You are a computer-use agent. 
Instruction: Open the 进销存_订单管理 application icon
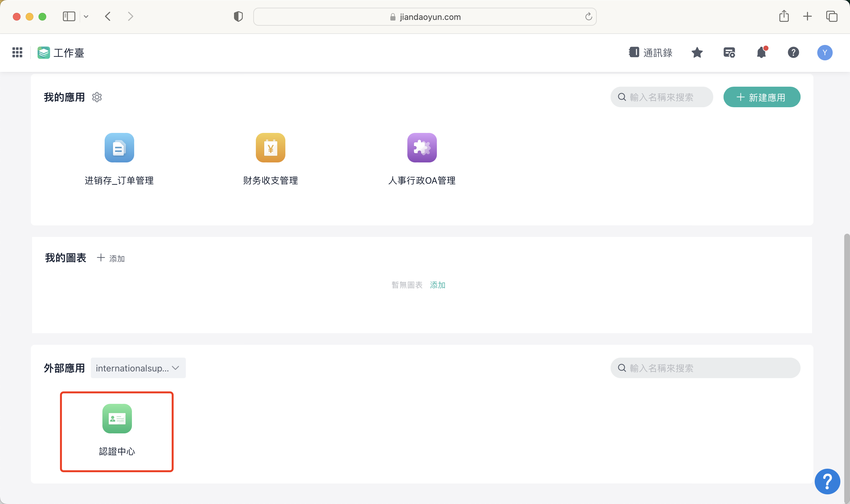119,148
